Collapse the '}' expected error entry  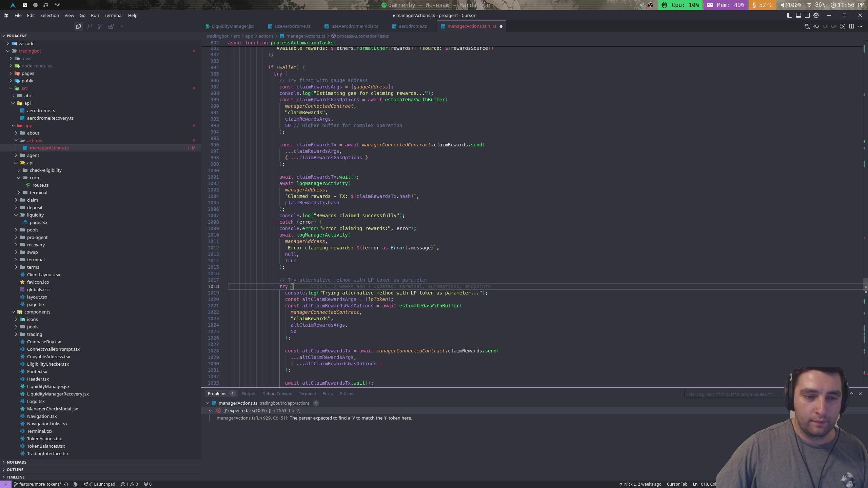[210, 410]
